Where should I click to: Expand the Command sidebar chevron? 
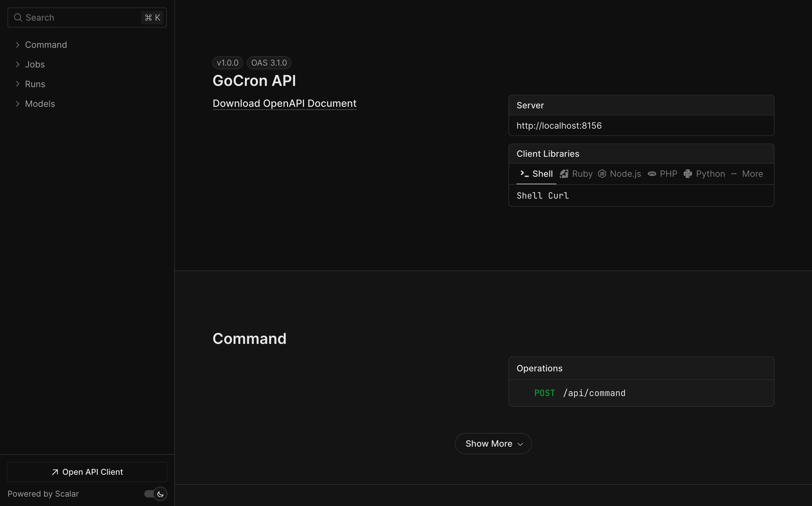[x=18, y=45]
